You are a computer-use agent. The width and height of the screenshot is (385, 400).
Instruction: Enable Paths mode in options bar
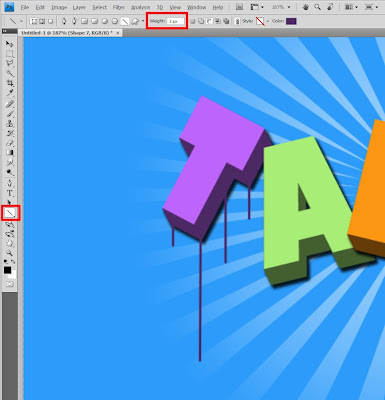(x=42, y=21)
